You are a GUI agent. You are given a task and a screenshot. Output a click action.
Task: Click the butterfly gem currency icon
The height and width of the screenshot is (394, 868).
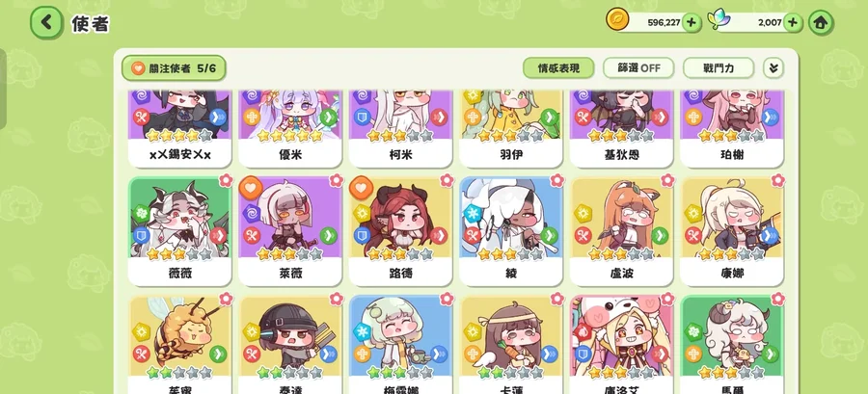coord(719,20)
